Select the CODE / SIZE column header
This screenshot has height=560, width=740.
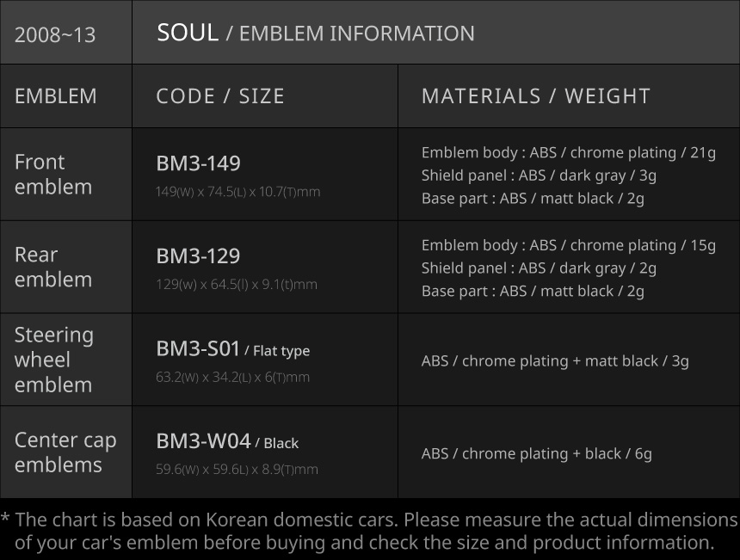[x=220, y=95]
